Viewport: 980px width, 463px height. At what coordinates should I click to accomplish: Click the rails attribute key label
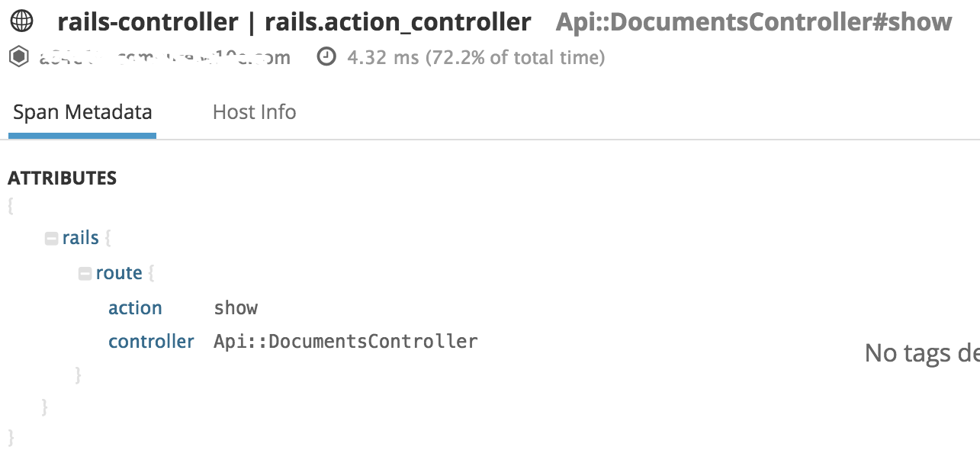[80, 237]
